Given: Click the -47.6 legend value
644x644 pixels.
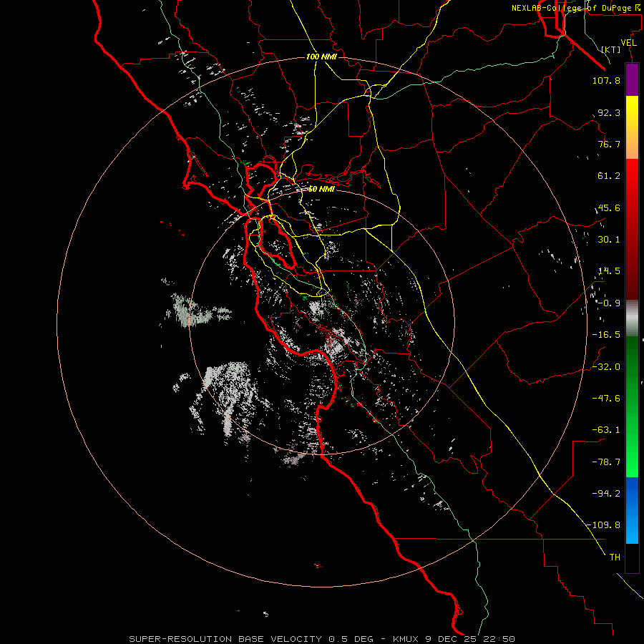Looking at the screenshot, I should pyautogui.click(x=606, y=399).
